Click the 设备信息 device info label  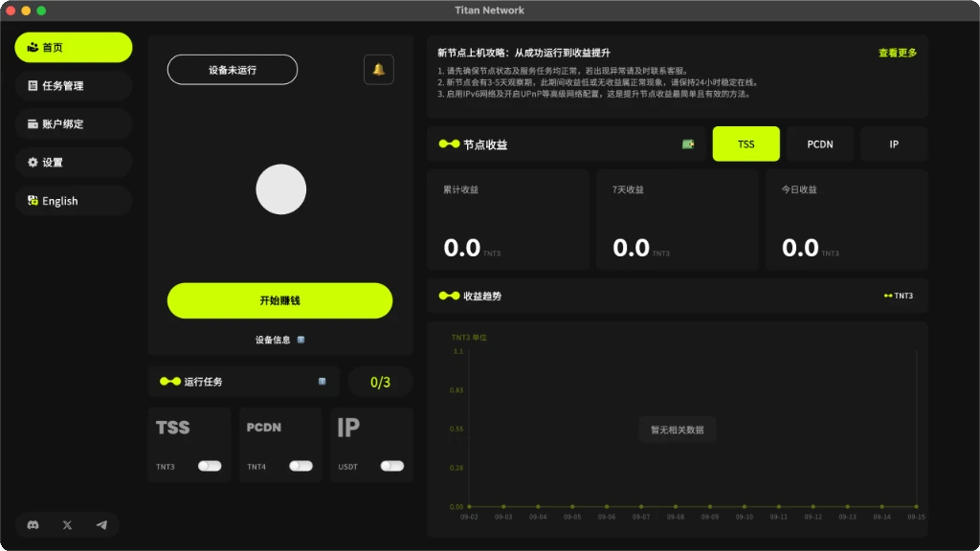[273, 340]
